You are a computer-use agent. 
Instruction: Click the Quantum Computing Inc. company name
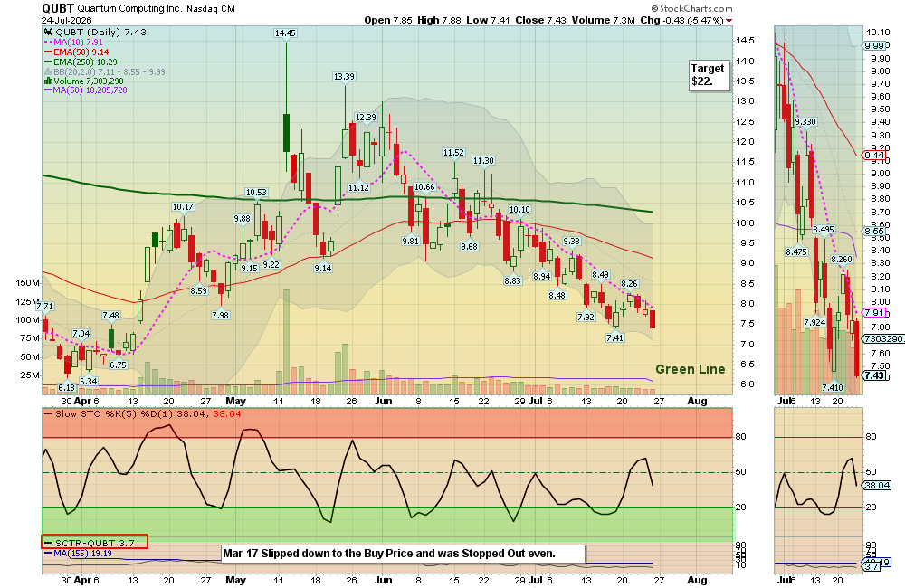129,9
